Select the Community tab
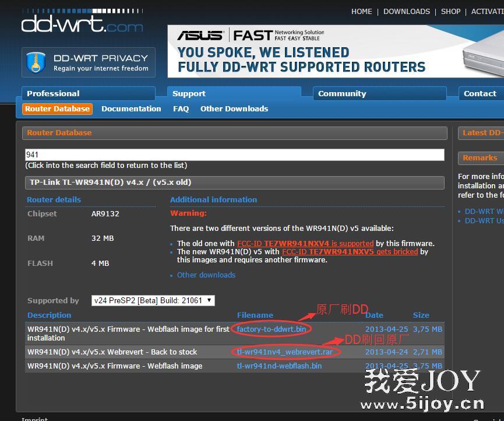504x421 pixels. pyautogui.click(x=380, y=94)
